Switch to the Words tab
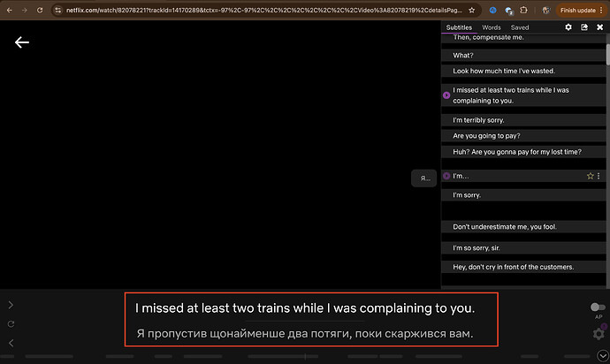Viewport: 610px width, 364px height. tap(492, 27)
